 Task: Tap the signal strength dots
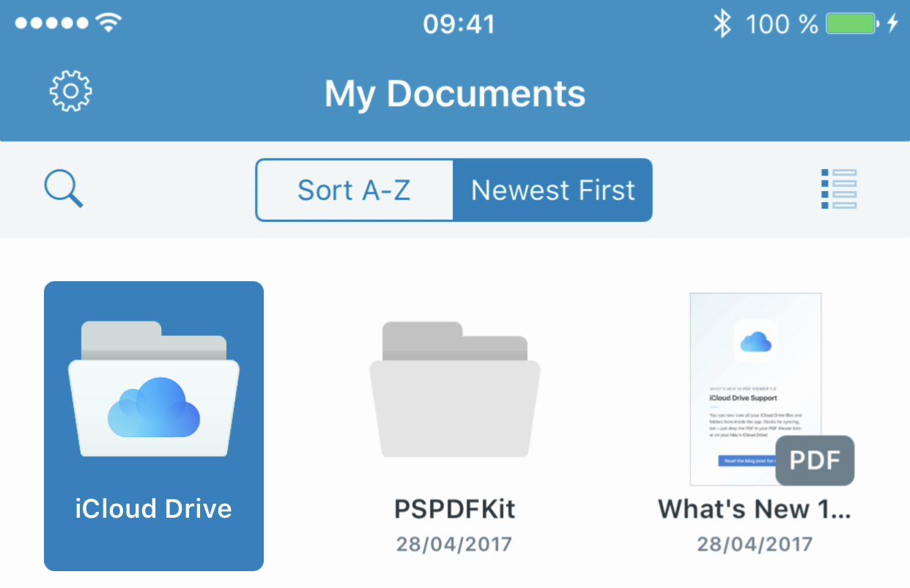(51, 24)
